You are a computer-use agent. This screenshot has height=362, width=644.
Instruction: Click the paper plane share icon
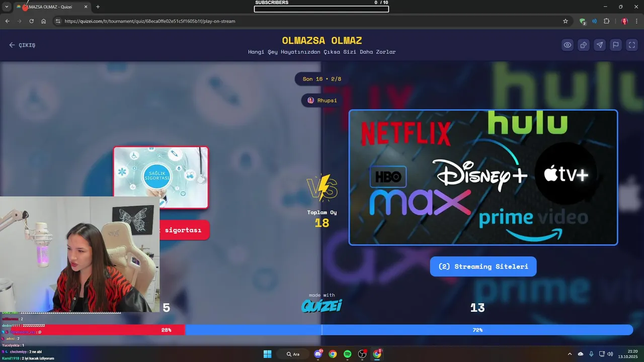pos(600,45)
